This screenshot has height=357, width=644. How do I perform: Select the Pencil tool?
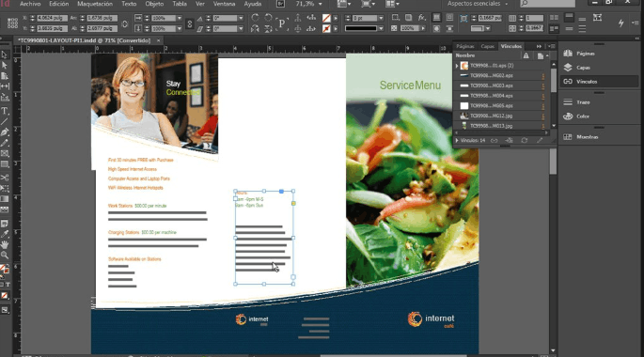click(5, 143)
